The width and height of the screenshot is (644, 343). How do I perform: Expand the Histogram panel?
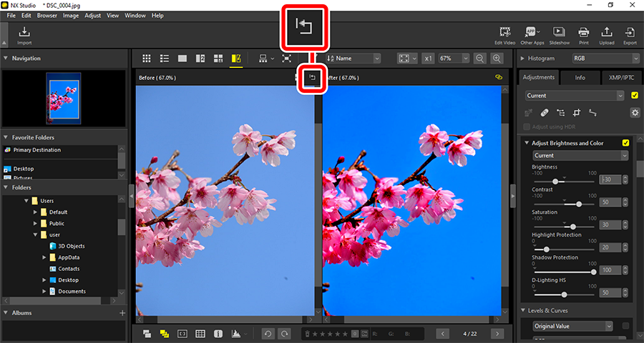coord(523,59)
